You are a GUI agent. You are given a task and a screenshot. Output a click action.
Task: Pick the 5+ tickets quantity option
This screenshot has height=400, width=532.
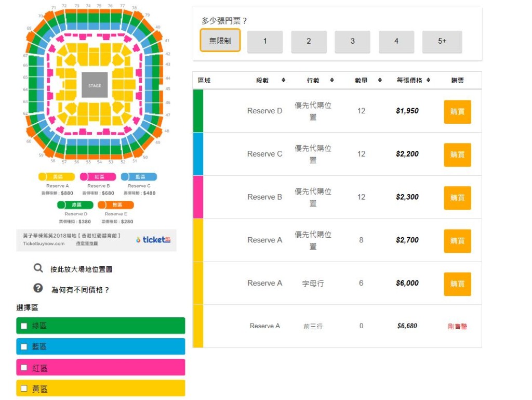pyautogui.click(x=442, y=41)
